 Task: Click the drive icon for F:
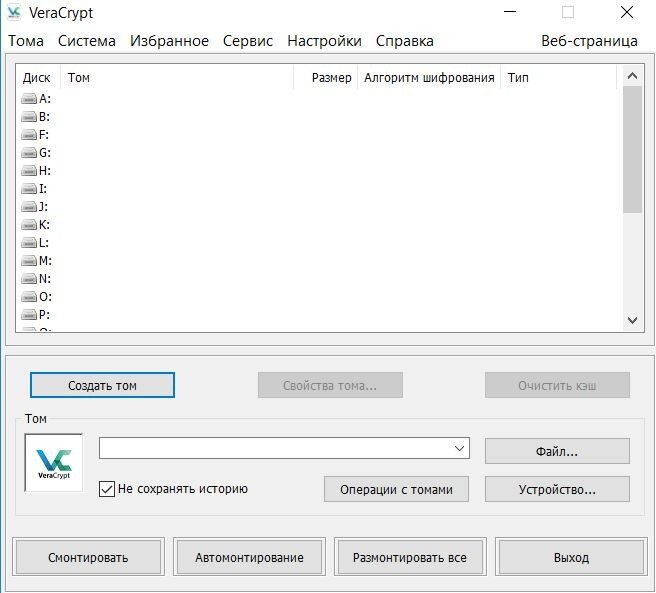pos(29,135)
